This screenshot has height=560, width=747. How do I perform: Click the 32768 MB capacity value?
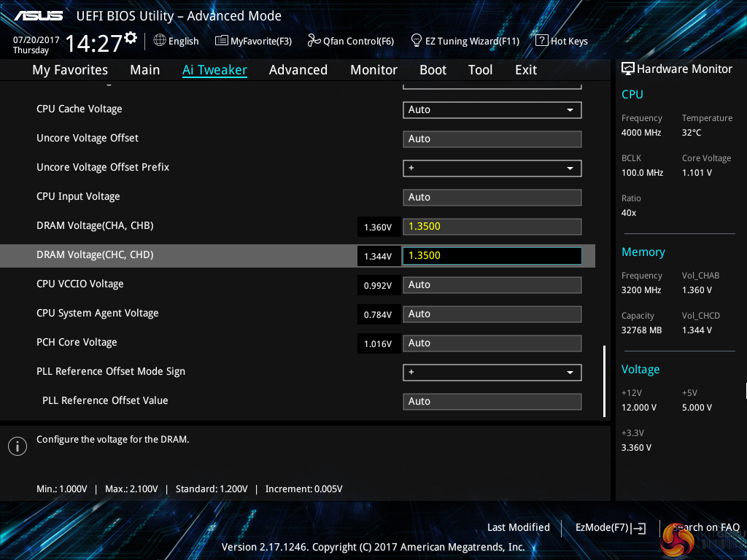click(x=641, y=330)
